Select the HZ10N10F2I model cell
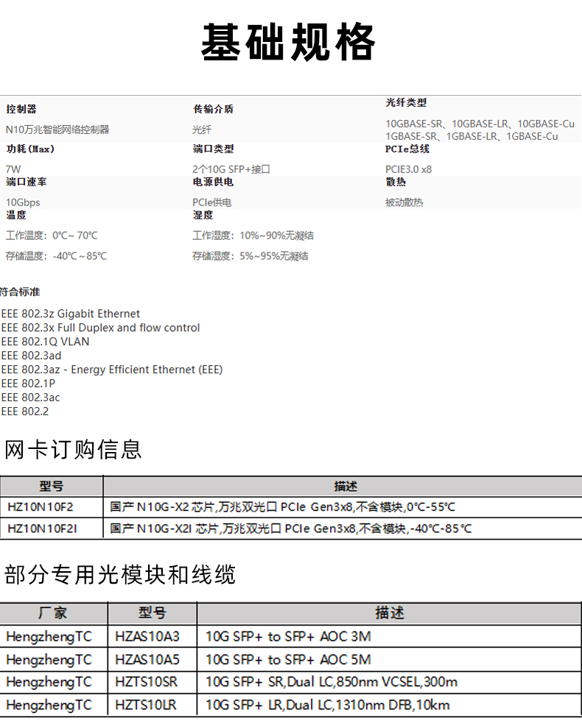Viewport: 582px width, 728px height. [42, 529]
